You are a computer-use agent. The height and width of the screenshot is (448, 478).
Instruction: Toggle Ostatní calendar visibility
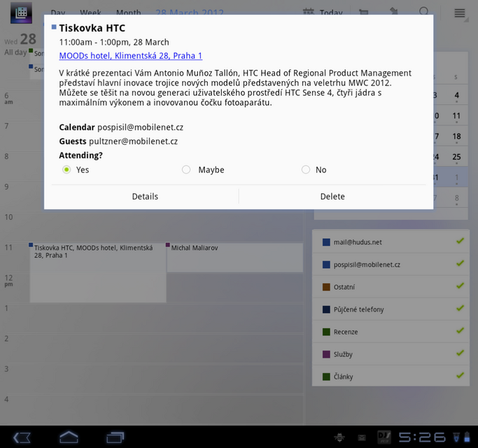click(391, 287)
